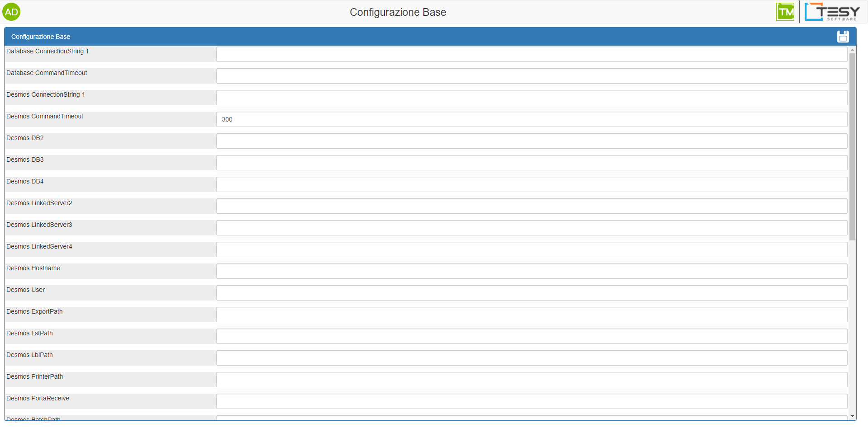Screen dimensions: 868x437
Task: Click the vertical scrollbar thumb
Action: point(852,147)
